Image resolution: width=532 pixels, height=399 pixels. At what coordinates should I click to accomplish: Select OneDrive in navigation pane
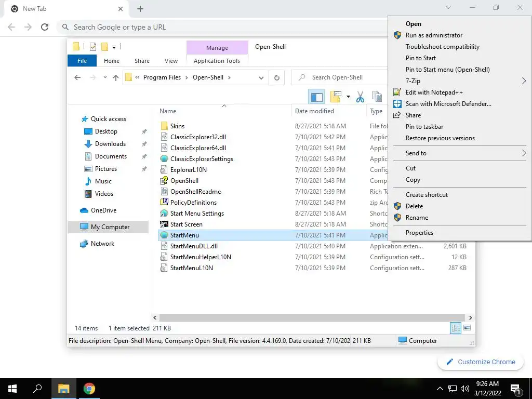click(x=103, y=210)
